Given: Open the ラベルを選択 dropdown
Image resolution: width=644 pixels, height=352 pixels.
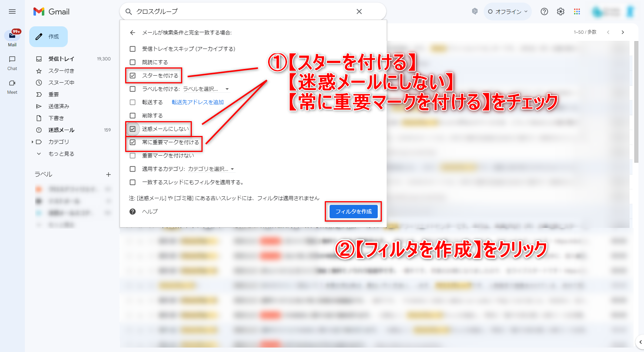Looking at the screenshot, I should pyautogui.click(x=206, y=89).
